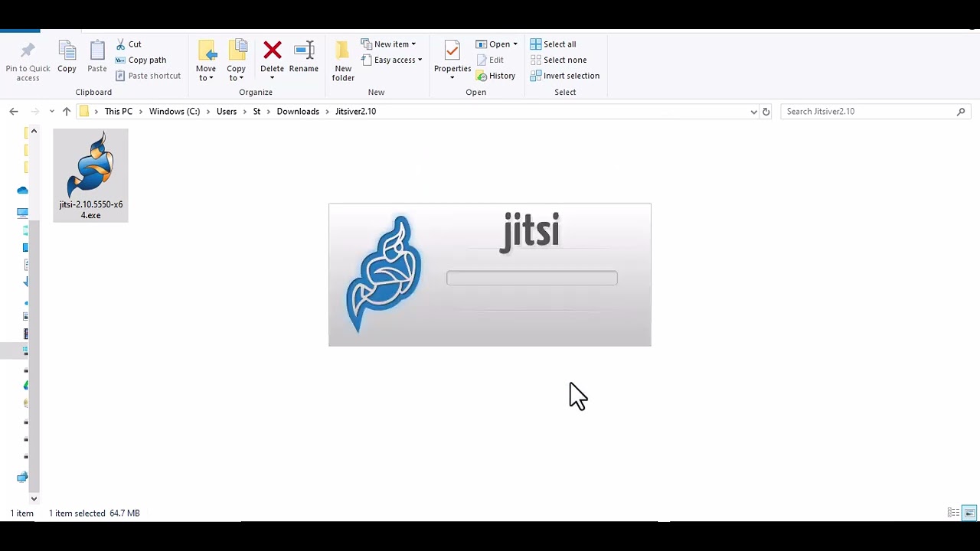Rename the selected file
This screenshot has height=551, width=980.
coord(304,57)
